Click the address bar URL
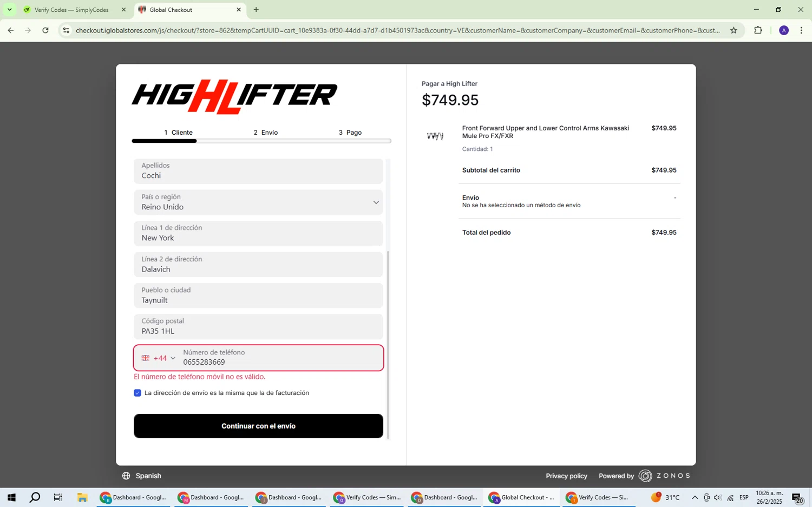 (398, 30)
